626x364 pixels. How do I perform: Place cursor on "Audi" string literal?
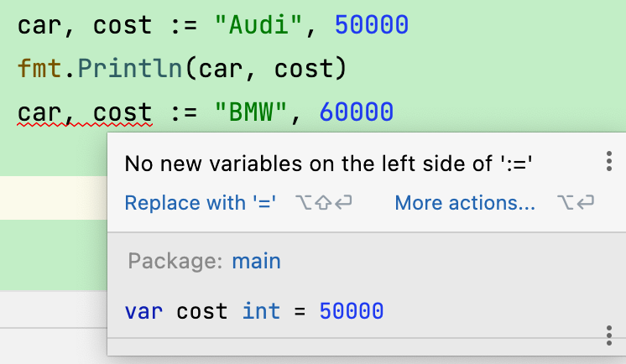click(258, 25)
